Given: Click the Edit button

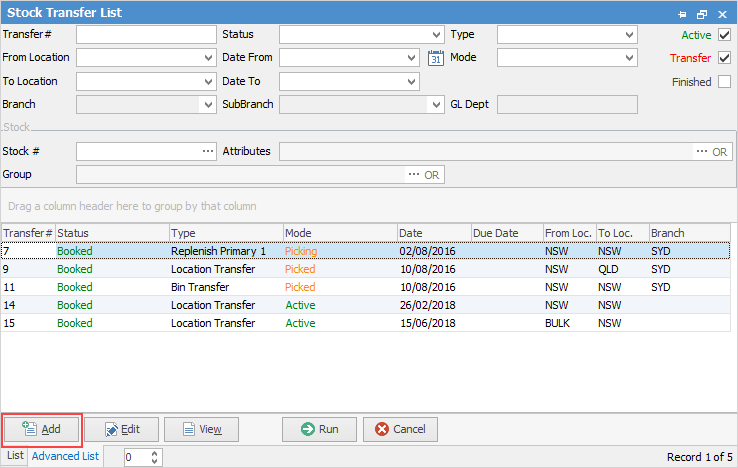Looking at the screenshot, I should [x=121, y=429].
